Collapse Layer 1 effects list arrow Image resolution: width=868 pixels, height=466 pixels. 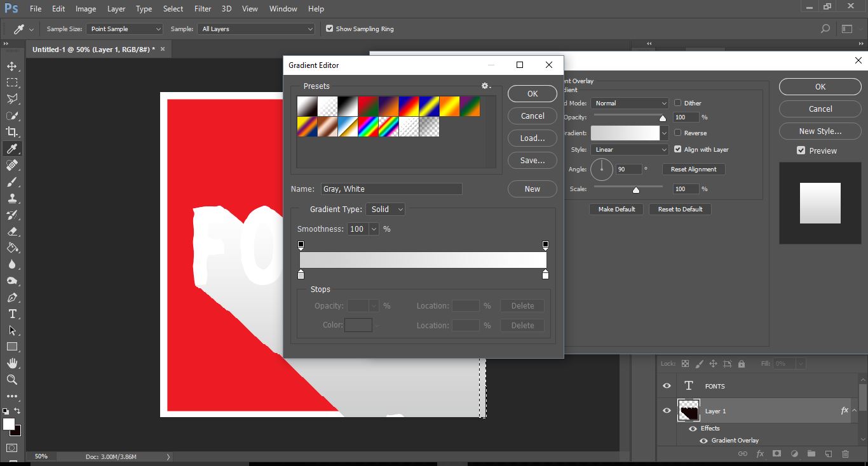(855, 411)
